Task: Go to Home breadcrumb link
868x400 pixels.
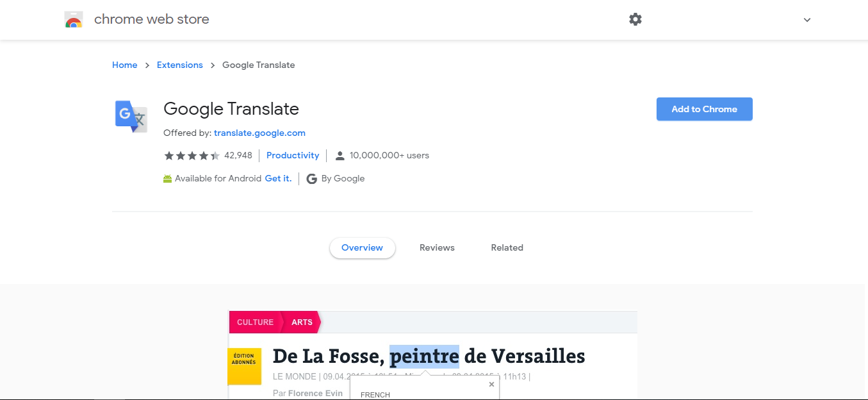Action: [x=125, y=65]
